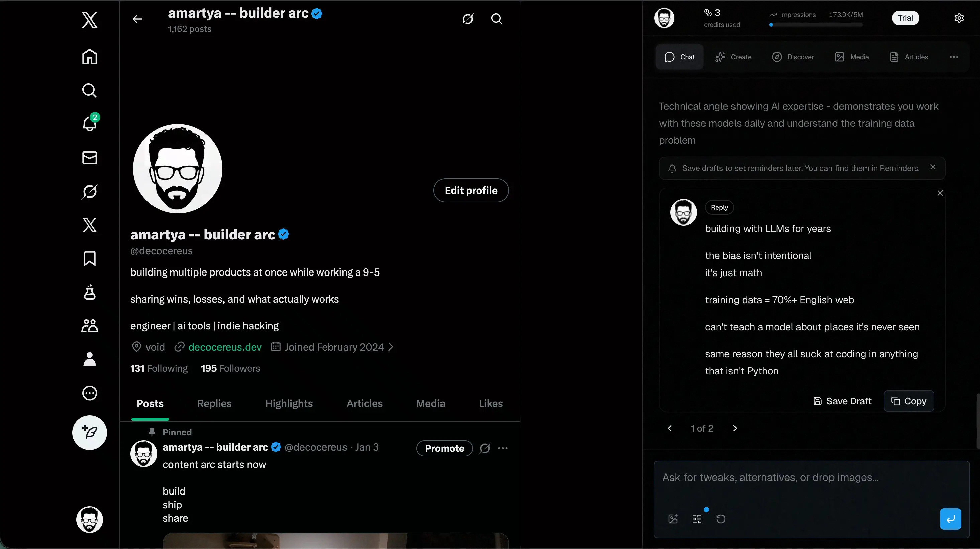This screenshot has height=549, width=980.
Task: Open the more tabs ellipsis in assistant panel
Action: [x=953, y=57]
